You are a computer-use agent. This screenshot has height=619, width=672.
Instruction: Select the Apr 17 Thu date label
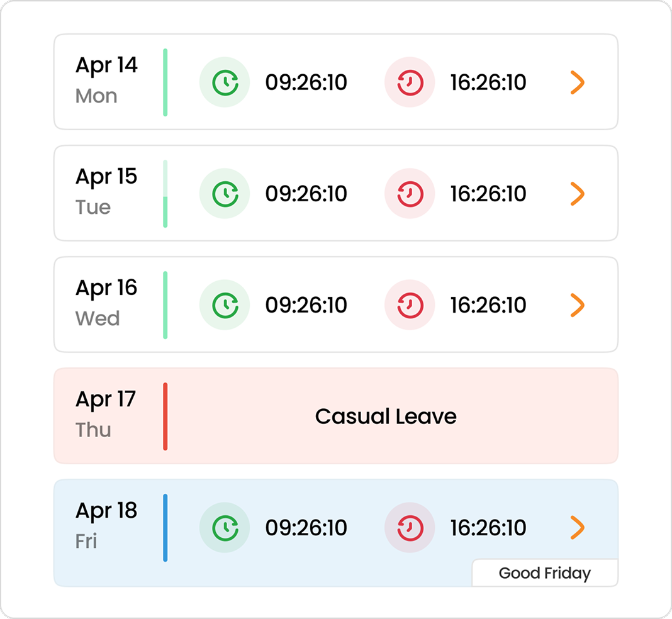(x=106, y=414)
